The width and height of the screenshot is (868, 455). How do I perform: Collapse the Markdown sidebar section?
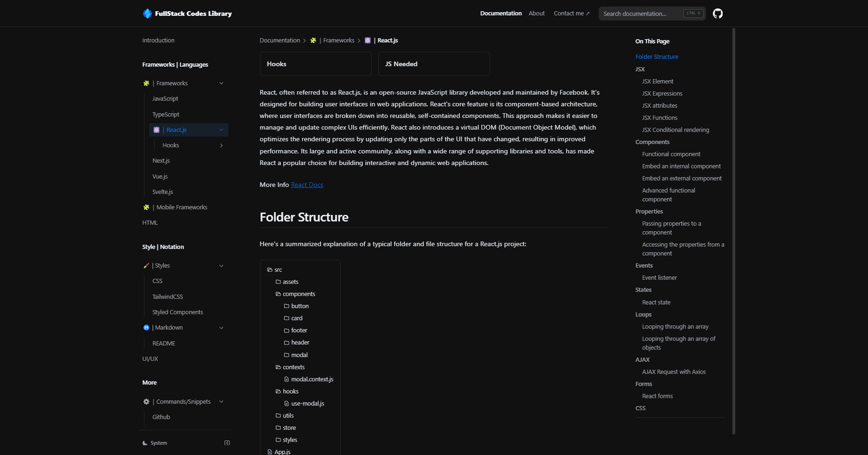point(221,328)
